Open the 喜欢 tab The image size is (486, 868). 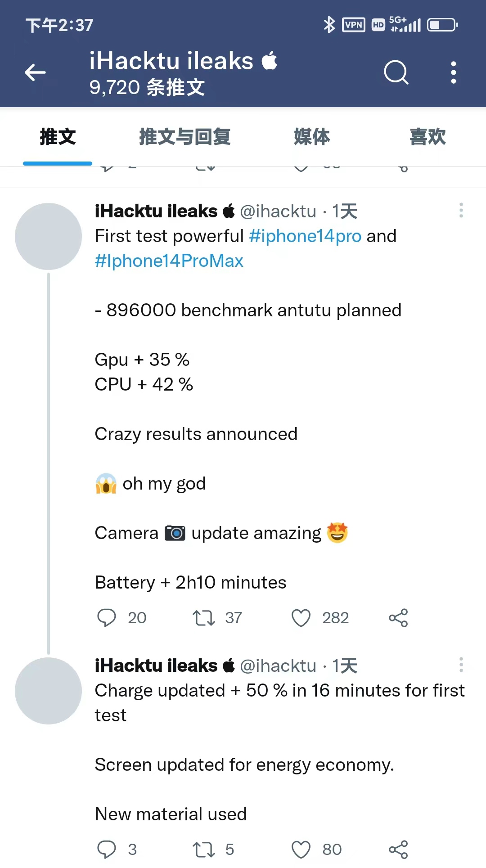427,137
